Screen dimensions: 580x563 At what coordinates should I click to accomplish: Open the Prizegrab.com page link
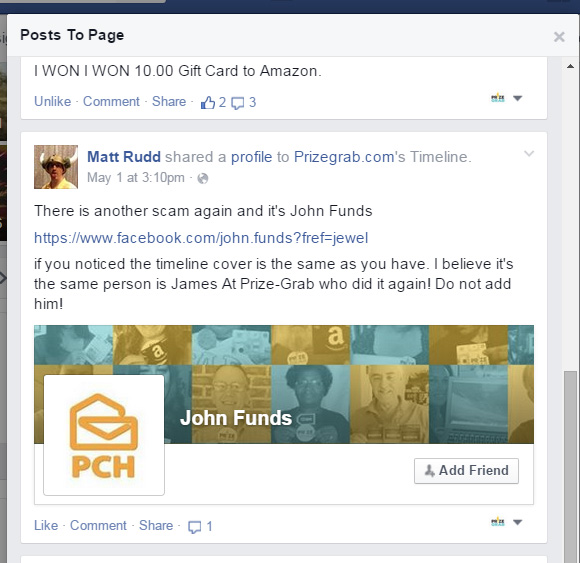[344, 157]
